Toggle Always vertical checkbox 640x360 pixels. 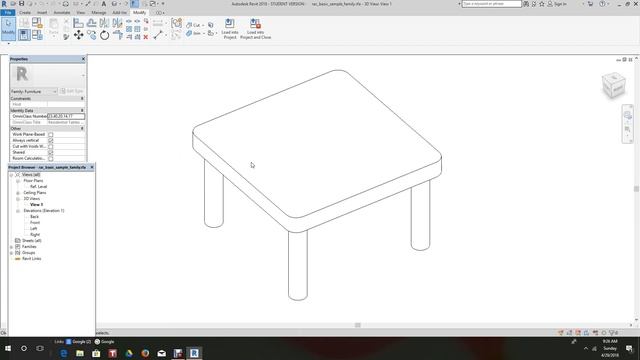51,140
